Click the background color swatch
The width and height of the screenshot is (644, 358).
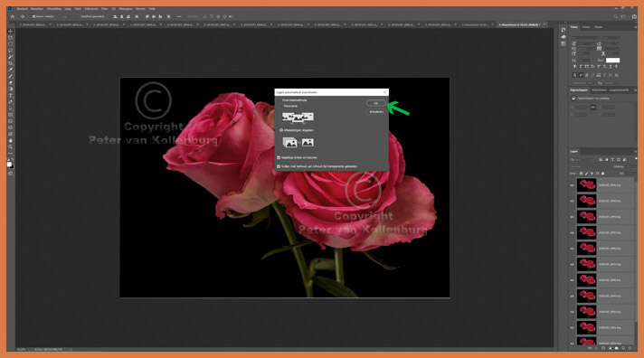[x=12, y=167]
